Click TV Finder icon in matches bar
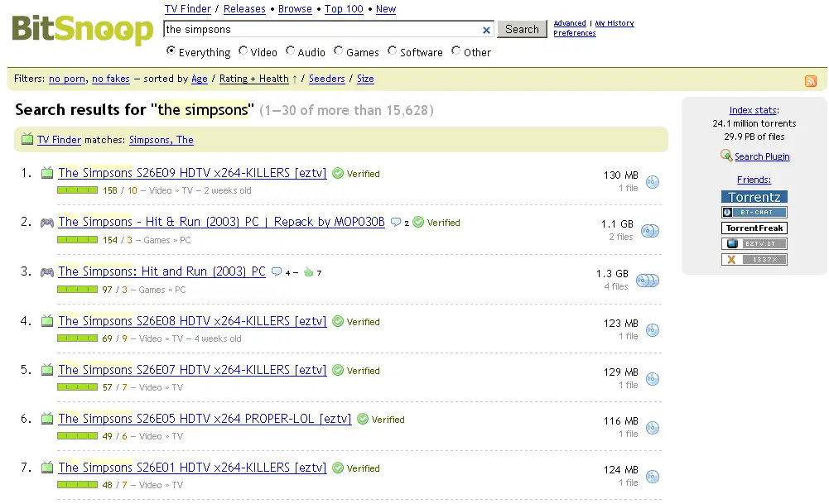 tap(27, 139)
